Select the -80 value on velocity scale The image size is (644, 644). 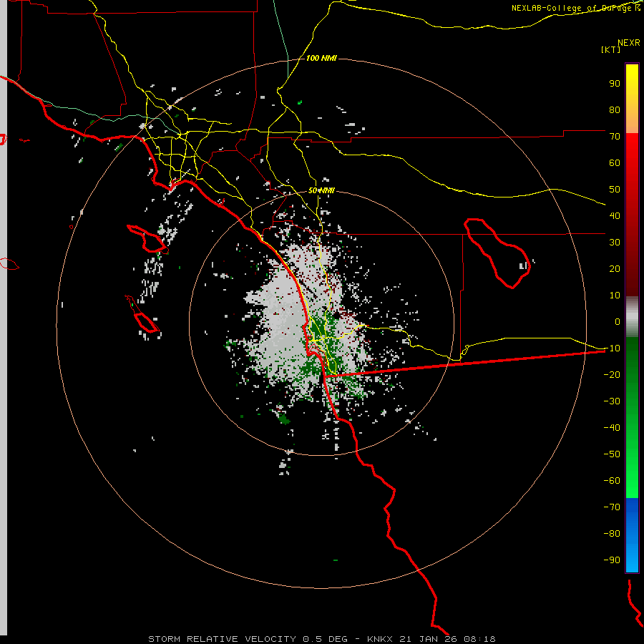pyautogui.click(x=612, y=534)
